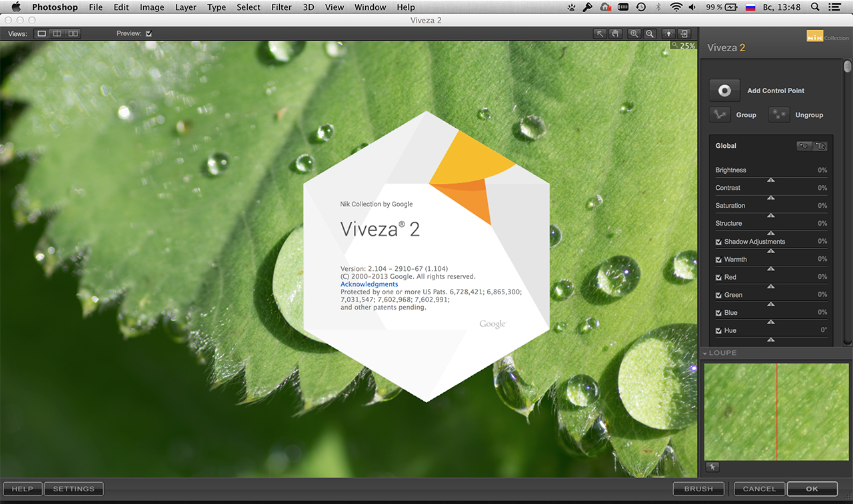Click the Brush button

[698, 489]
